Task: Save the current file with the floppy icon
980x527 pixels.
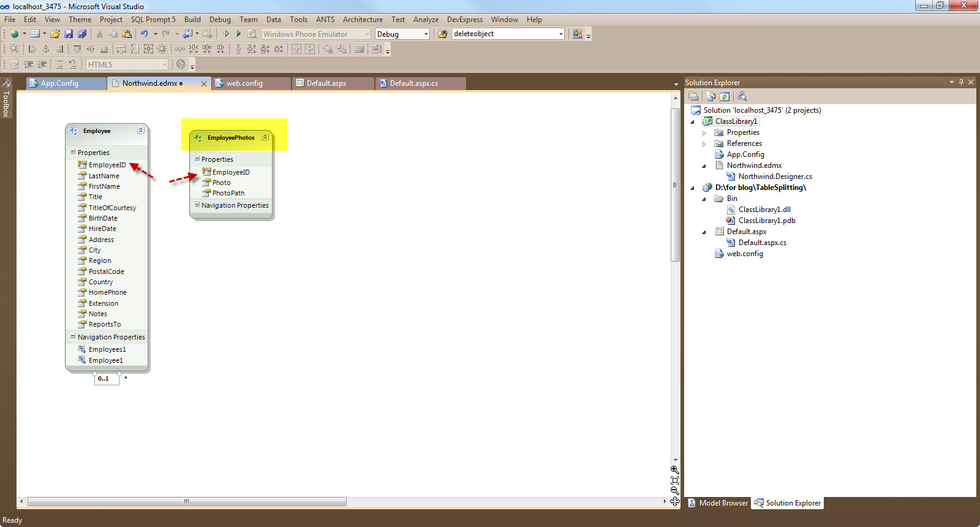Action: tap(69, 34)
